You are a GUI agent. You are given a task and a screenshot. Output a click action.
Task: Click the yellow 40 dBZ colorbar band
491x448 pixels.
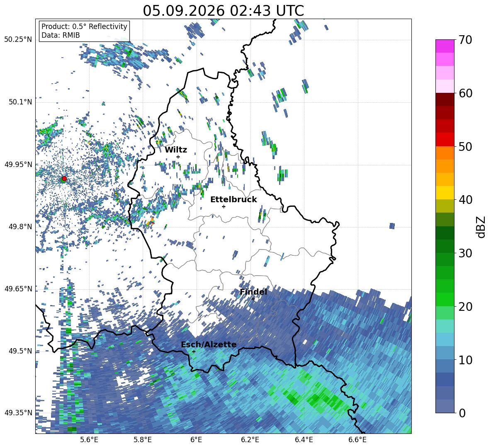(x=445, y=193)
